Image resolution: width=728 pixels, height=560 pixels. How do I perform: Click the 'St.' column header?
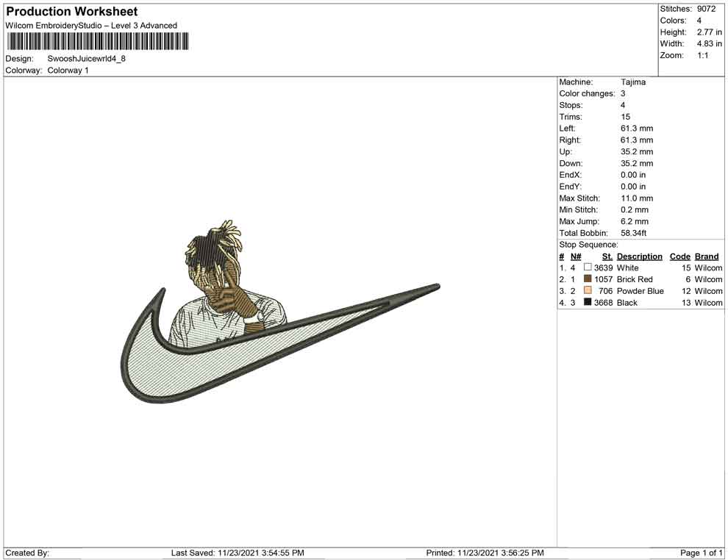607,256
